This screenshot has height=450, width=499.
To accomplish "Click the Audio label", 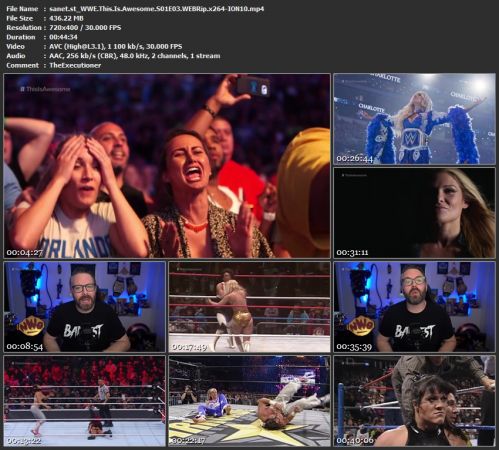I will tap(16, 56).
